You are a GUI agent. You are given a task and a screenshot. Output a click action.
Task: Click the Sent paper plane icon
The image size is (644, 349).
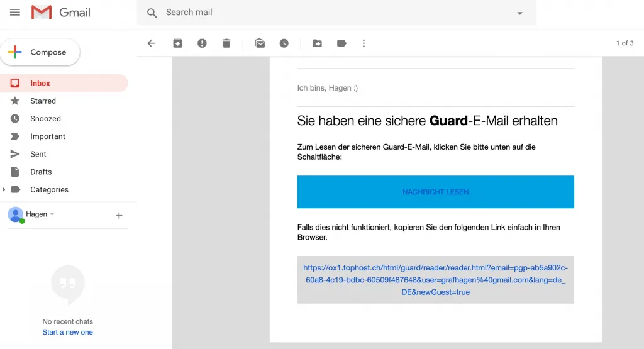(15, 154)
